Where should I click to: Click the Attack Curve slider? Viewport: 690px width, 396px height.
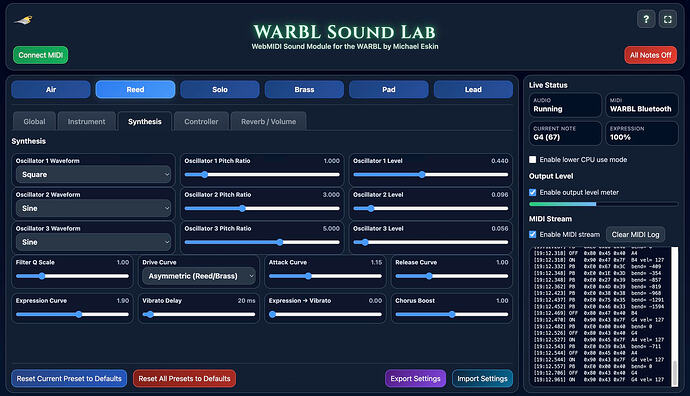point(325,276)
